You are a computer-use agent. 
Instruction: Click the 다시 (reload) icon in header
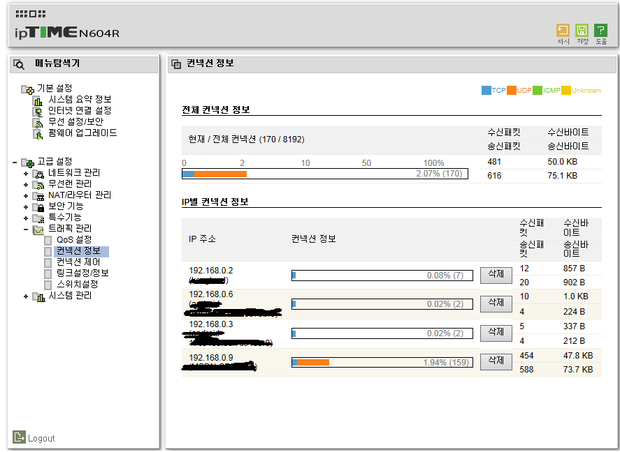(563, 30)
